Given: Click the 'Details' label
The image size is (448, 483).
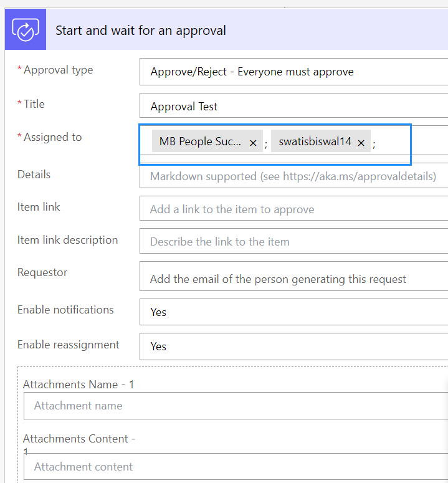Looking at the screenshot, I should (x=34, y=175).
